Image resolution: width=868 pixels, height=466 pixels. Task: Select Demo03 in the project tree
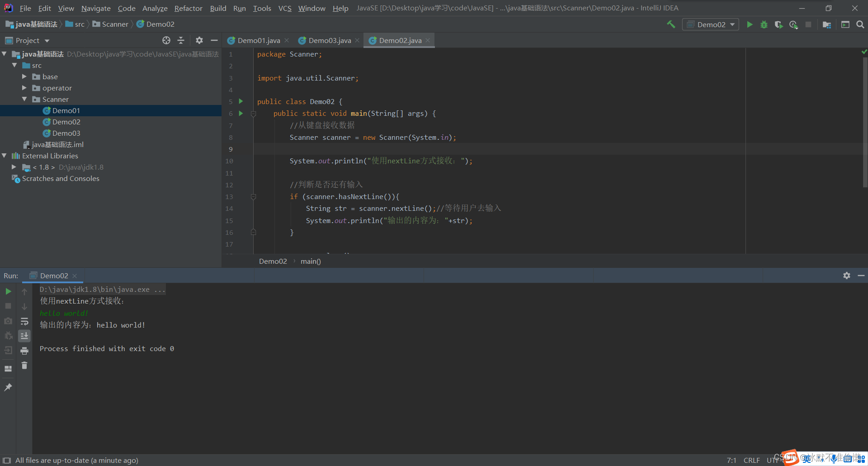pos(66,133)
